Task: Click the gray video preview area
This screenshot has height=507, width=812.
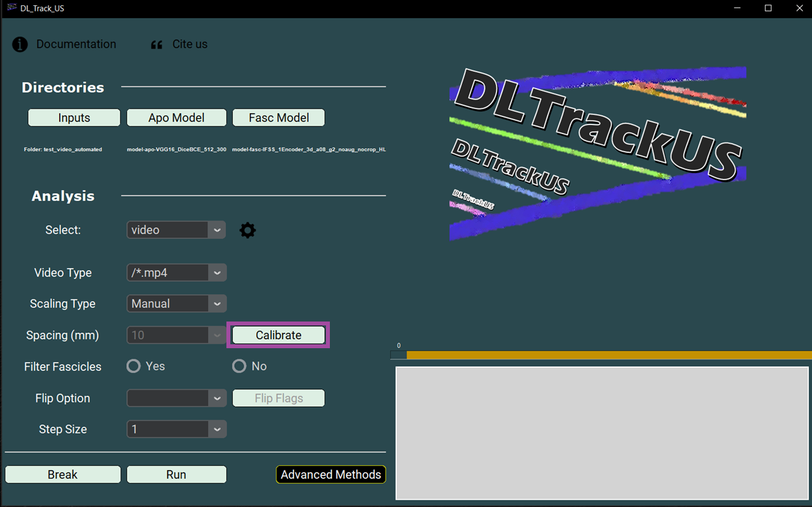Action: pos(602,432)
